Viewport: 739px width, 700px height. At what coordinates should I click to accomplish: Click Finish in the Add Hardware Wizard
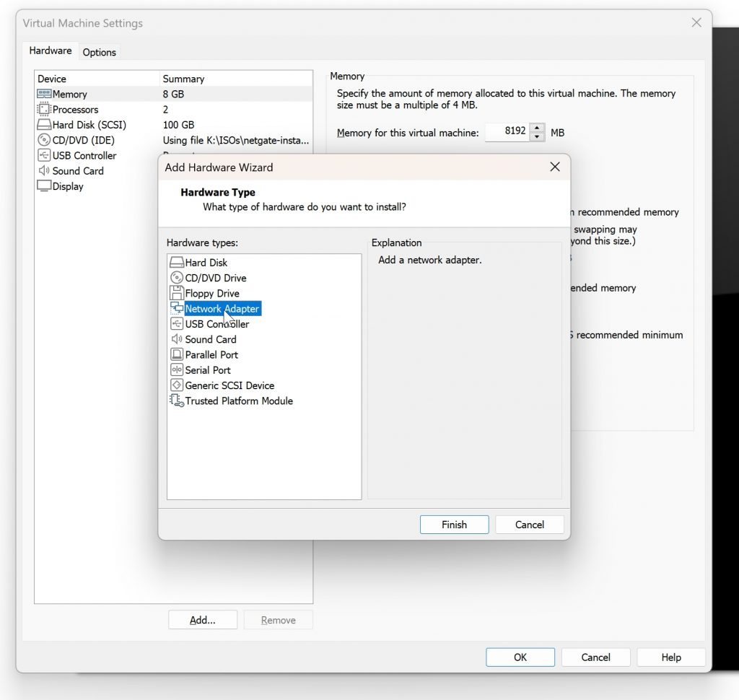coord(454,525)
